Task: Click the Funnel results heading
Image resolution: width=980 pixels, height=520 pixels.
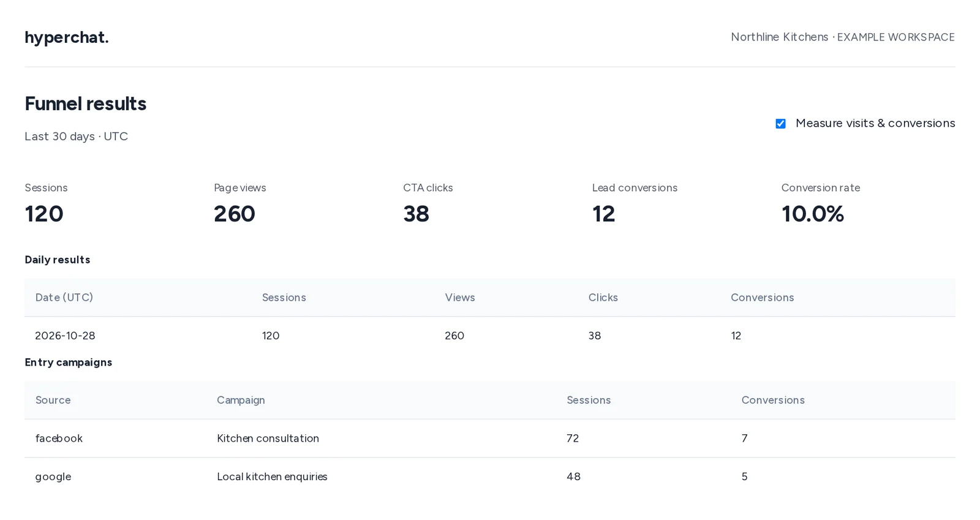Action: (86, 104)
